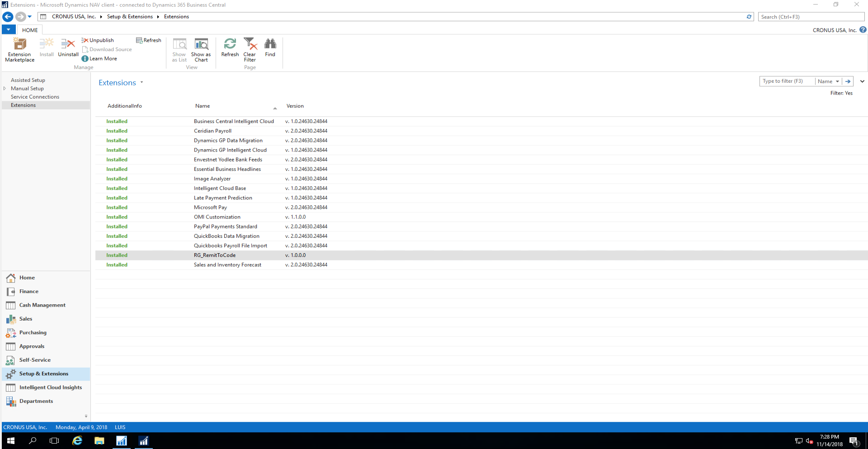868x449 pixels.
Task: Select the Ceridian Payroll row
Action: tap(481, 131)
